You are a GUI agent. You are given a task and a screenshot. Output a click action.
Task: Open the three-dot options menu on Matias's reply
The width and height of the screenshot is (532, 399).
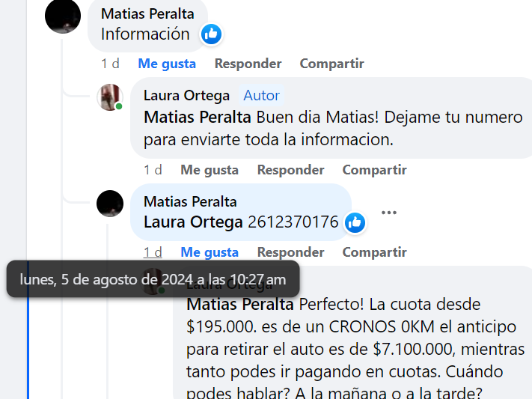[389, 213]
